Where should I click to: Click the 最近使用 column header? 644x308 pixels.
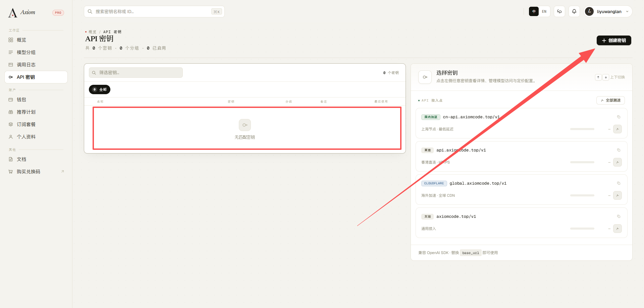click(x=381, y=102)
